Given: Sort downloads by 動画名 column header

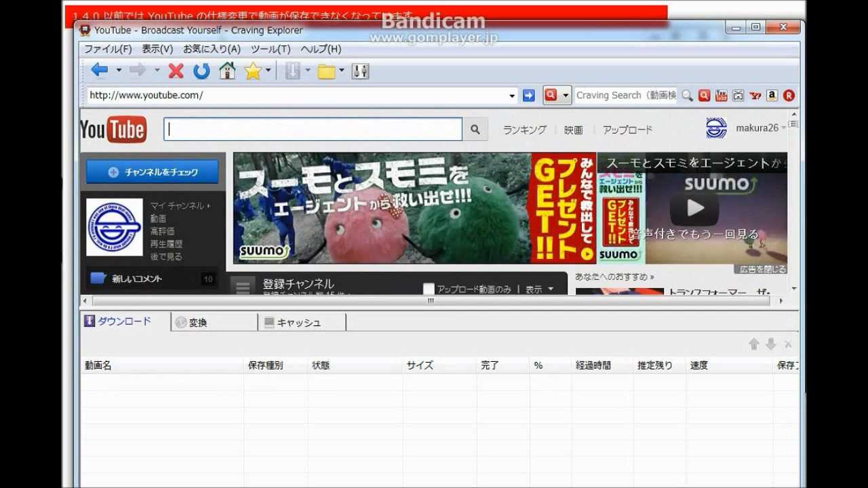Looking at the screenshot, I should pos(161,365).
